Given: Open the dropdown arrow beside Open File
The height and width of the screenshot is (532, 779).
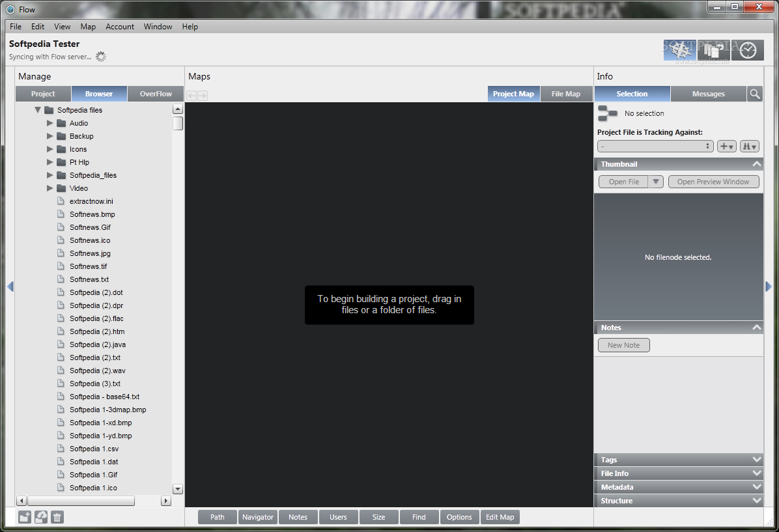Looking at the screenshot, I should click(x=656, y=182).
